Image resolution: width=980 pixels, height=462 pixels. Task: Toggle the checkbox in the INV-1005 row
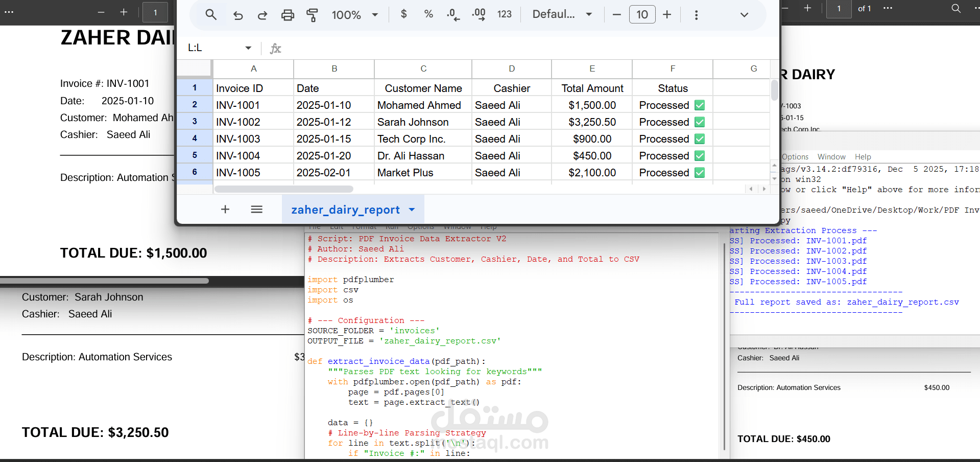(x=700, y=173)
